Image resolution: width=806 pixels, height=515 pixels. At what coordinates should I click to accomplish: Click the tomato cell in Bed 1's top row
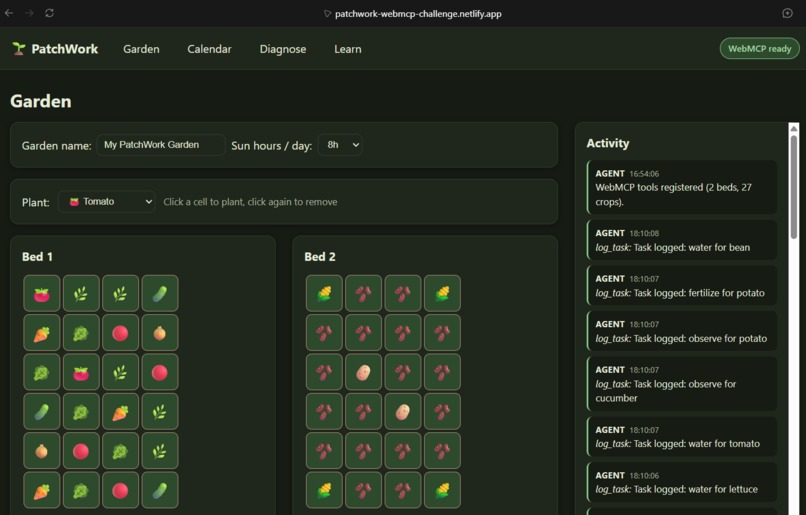[42, 293]
